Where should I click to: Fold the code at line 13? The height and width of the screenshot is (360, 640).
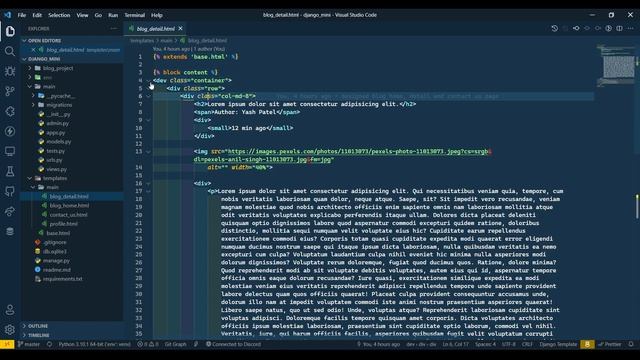[148, 152]
